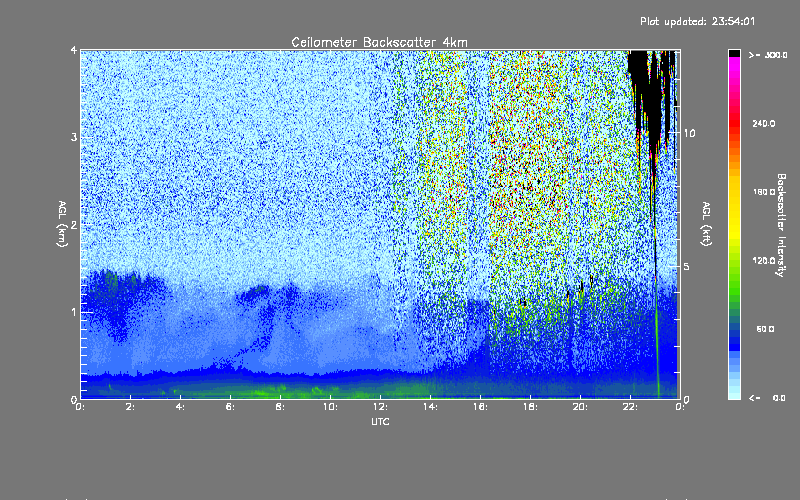The image size is (800, 500).
Task: Click the x-axis tick label 14:
Action: point(431,407)
